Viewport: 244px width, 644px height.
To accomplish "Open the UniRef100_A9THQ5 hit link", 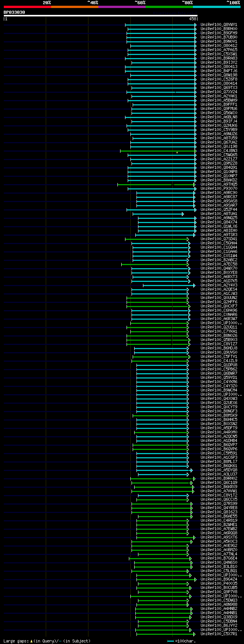I will point(219,184).
